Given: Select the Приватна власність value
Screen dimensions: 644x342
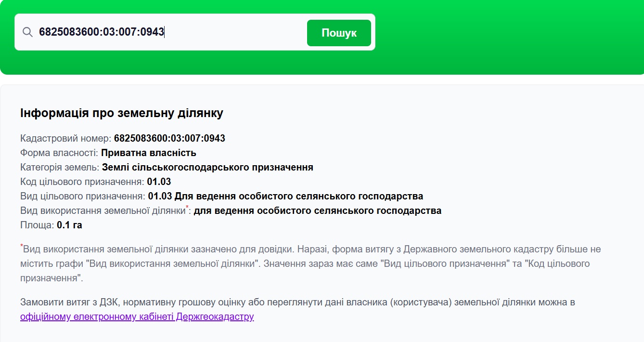Looking at the screenshot, I should pyautogui.click(x=149, y=153).
